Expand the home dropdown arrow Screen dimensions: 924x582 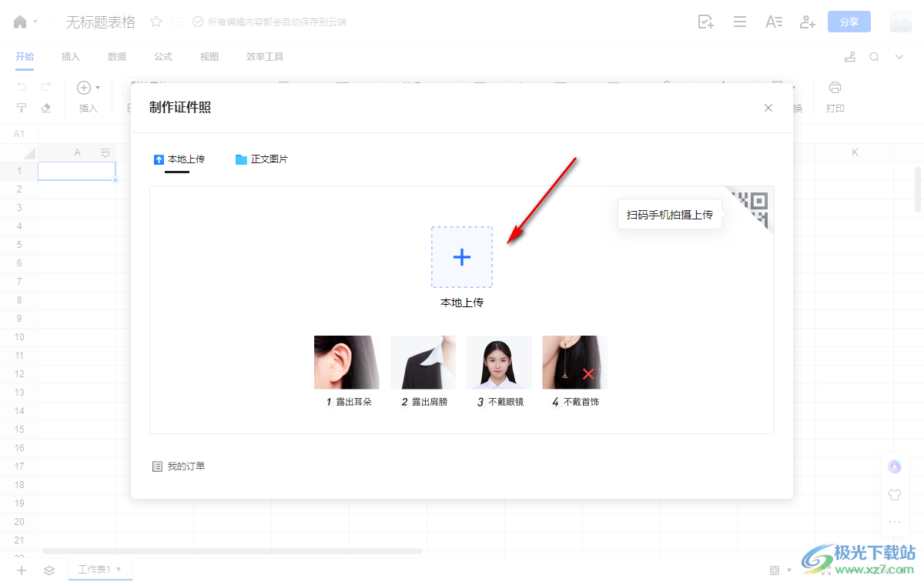tap(35, 22)
